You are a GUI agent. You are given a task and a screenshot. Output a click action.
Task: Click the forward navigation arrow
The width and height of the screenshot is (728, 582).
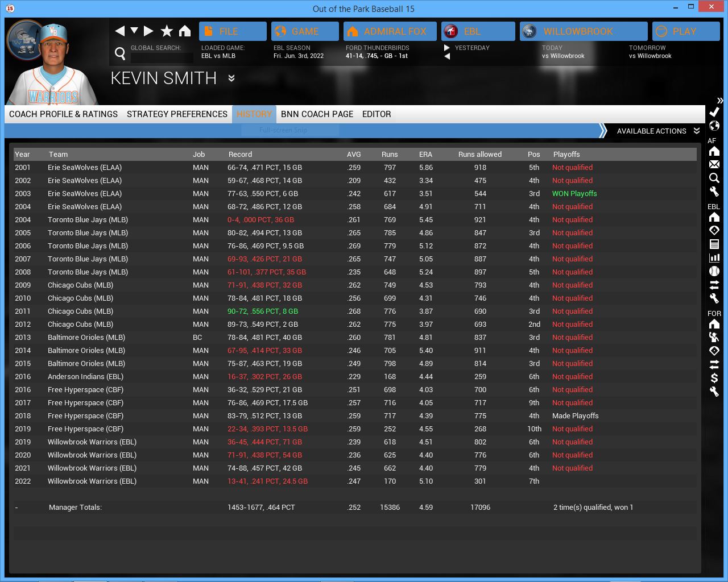click(x=149, y=31)
